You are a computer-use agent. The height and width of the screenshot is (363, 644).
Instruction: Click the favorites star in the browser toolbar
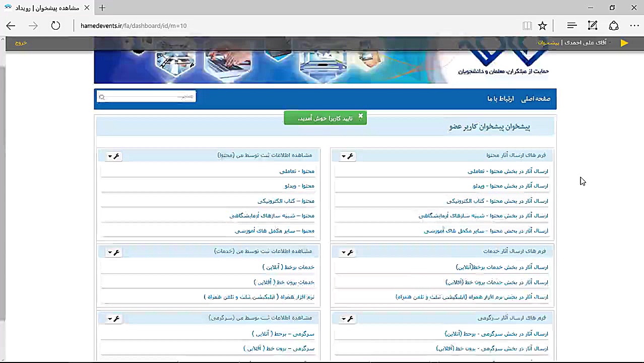point(542,26)
